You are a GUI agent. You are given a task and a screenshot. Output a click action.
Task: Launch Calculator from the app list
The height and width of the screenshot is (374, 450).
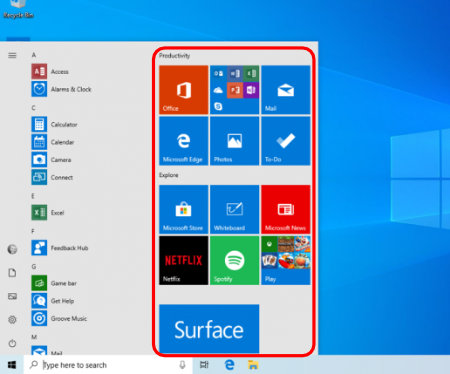coord(54,124)
